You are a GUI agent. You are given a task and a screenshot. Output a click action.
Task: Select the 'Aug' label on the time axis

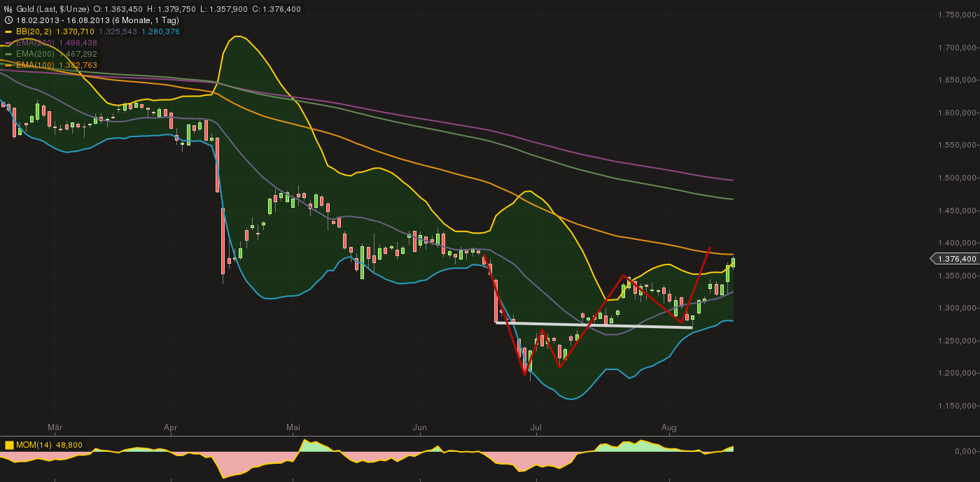point(670,427)
